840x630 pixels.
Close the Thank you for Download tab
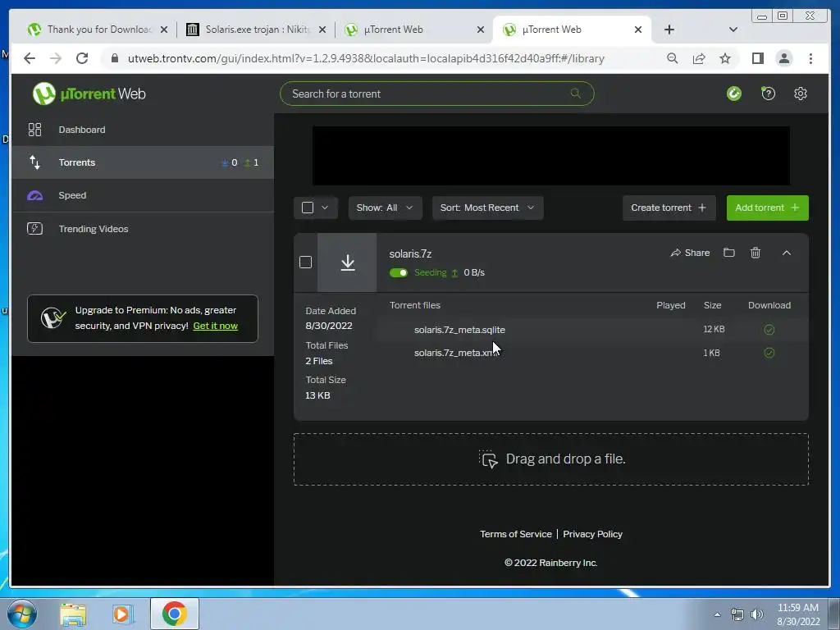[x=164, y=30]
